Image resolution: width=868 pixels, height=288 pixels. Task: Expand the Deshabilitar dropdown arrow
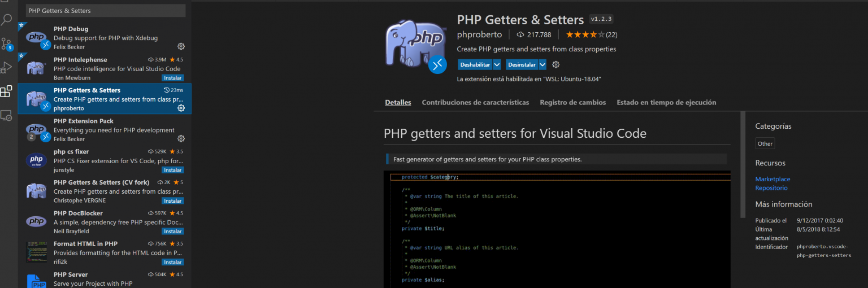pyautogui.click(x=497, y=64)
